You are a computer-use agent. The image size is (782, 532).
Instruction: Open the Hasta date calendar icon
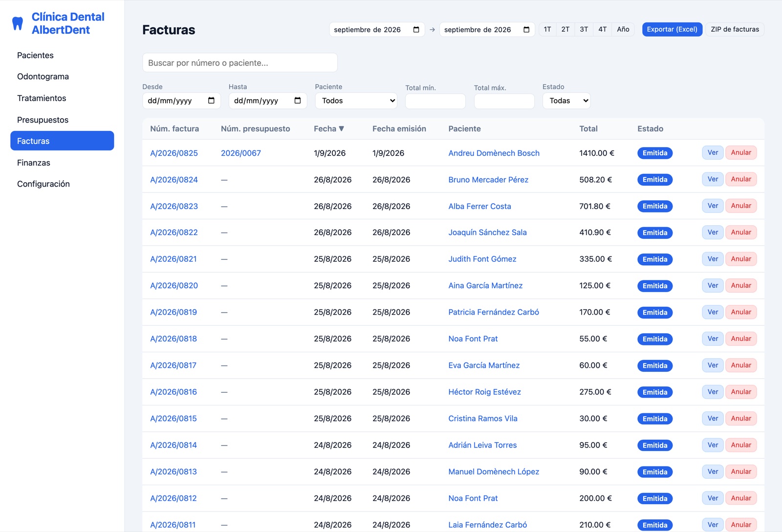tap(298, 101)
